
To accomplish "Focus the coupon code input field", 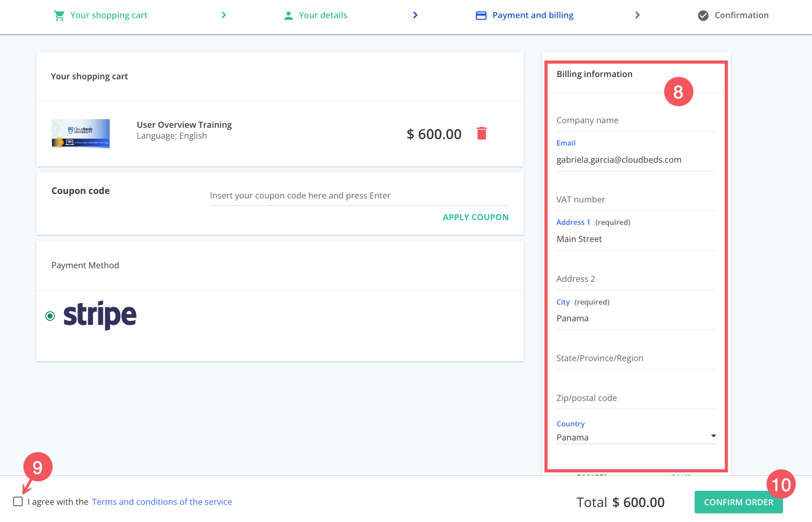I will click(359, 196).
